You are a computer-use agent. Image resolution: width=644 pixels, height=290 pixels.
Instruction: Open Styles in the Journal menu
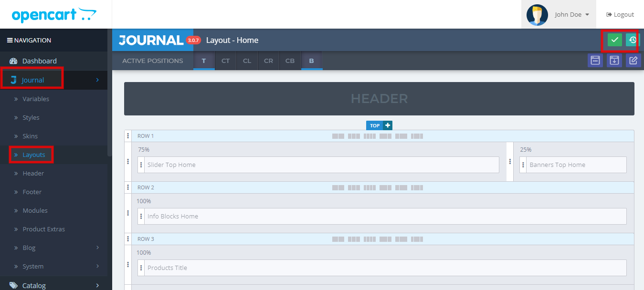[x=31, y=117]
